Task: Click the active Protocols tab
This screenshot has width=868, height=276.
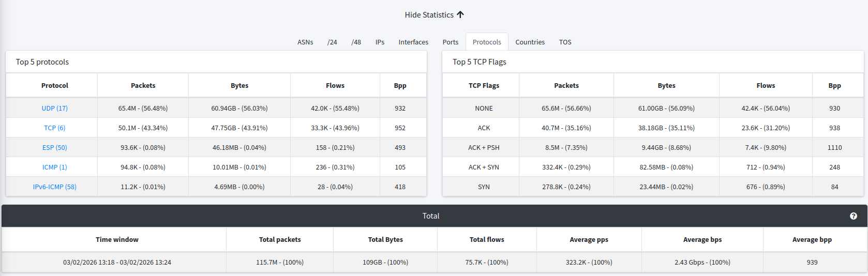Action: (x=487, y=42)
